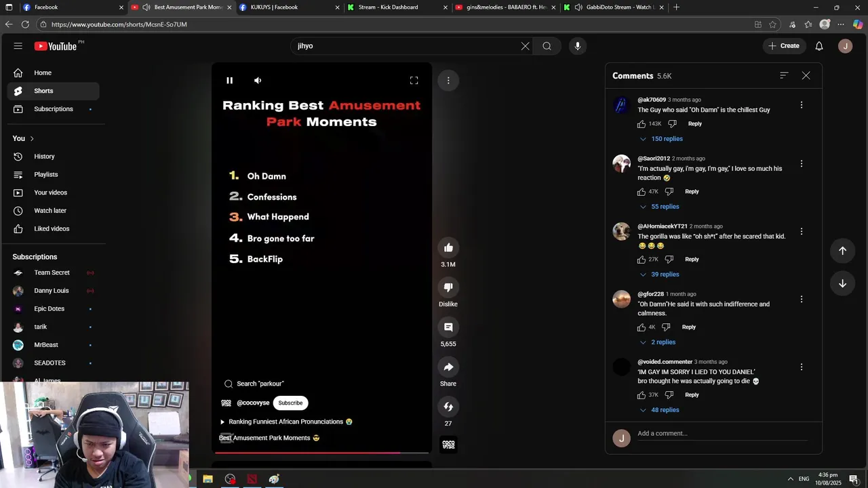The height and width of the screenshot is (488, 868).
Task: Expand 48 replies under @voided.commenter
Action: pos(659,410)
